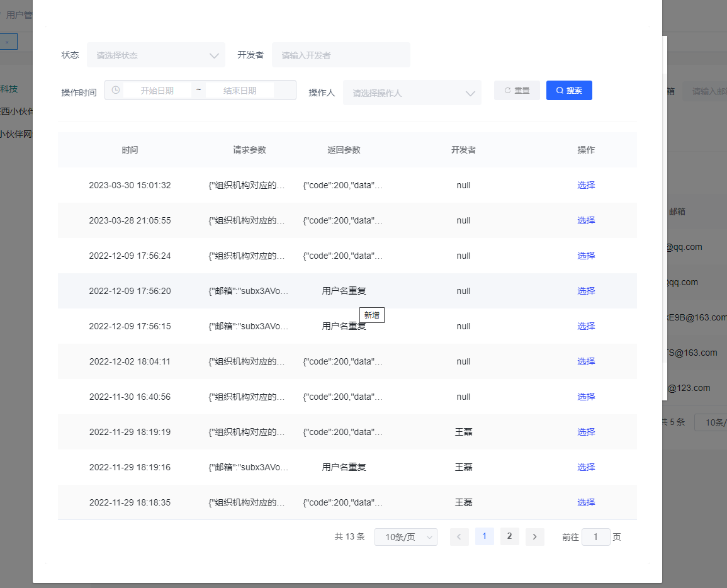Click 用户名重复 in 2022-11-29 18:19:16 row
Viewport: 727px width, 588px height.
344,467
